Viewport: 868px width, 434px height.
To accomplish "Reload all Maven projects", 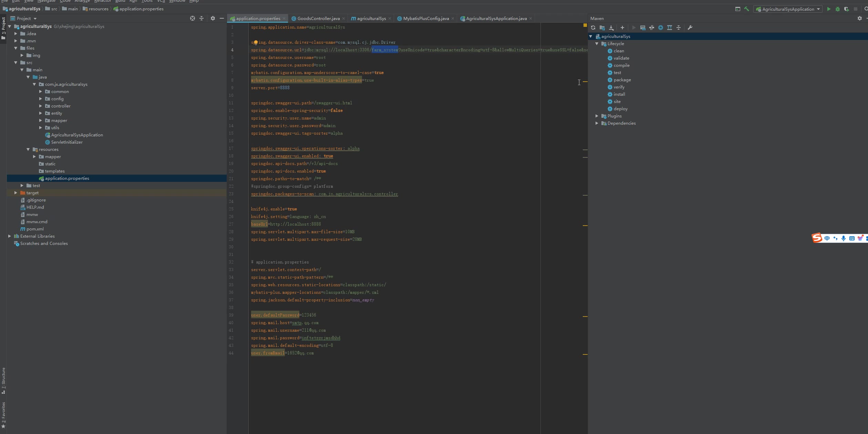I will point(593,28).
